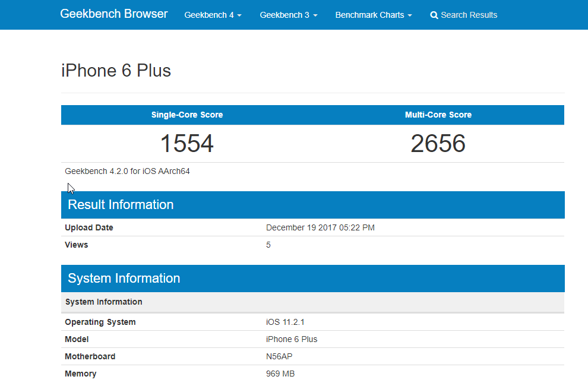Viewport: 588px width, 386px height.
Task: Click the blue System Information section header
Action: coord(313,279)
